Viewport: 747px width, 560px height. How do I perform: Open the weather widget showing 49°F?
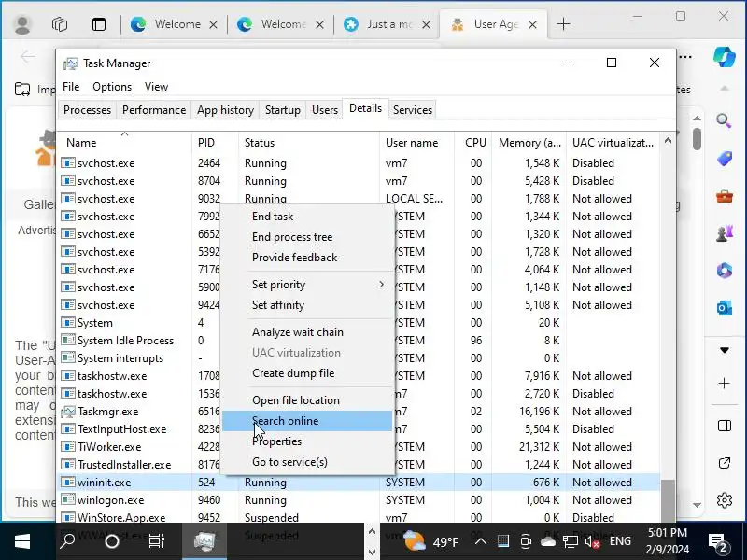(x=431, y=541)
